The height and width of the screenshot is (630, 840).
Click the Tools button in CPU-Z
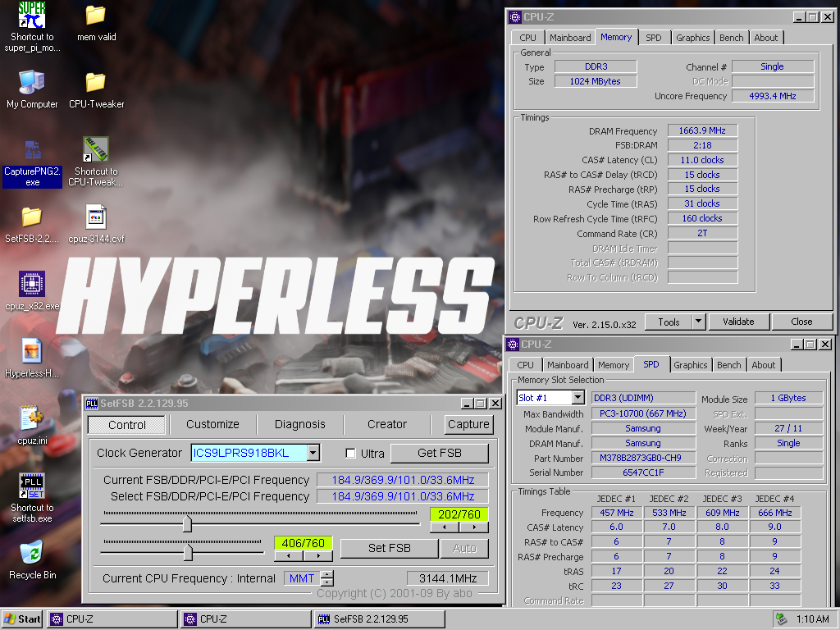click(x=669, y=322)
